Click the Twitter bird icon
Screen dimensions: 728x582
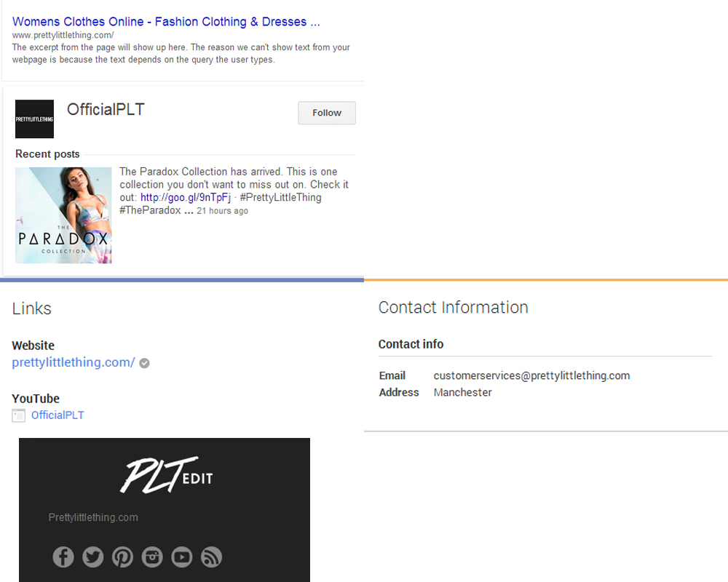(93, 557)
